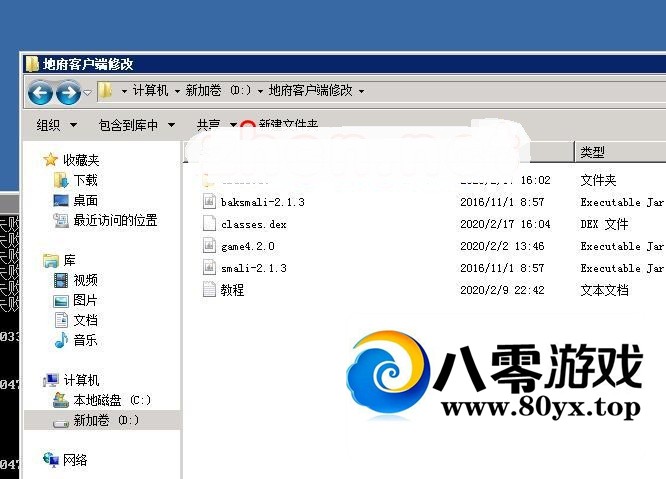The height and width of the screenshot is (479, 666).
Task: Expand the dropdown arrow after 新加卷 (D:) breadcrumb
Action: coord(260,91)
